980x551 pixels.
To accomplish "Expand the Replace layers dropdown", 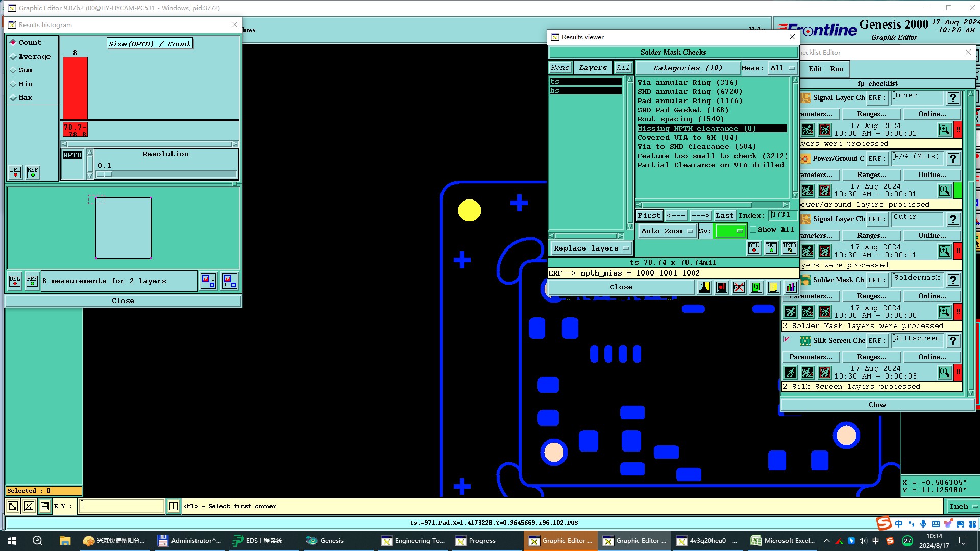I will point(591,248).
